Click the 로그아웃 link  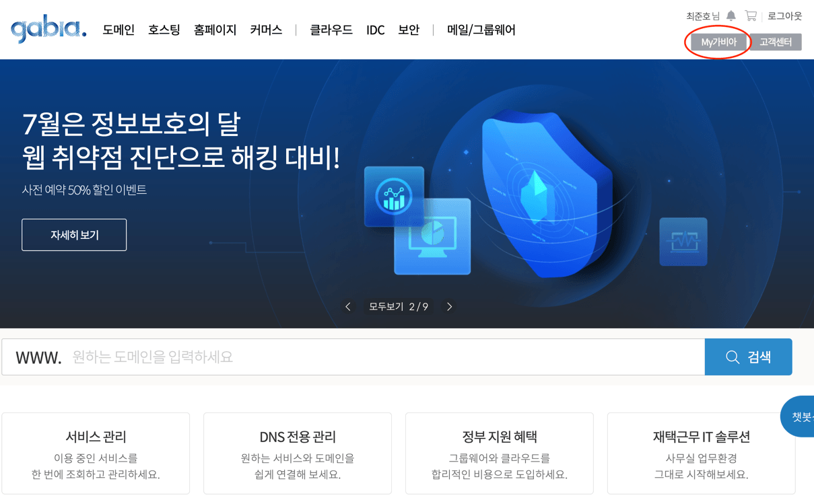click(784, 15)
